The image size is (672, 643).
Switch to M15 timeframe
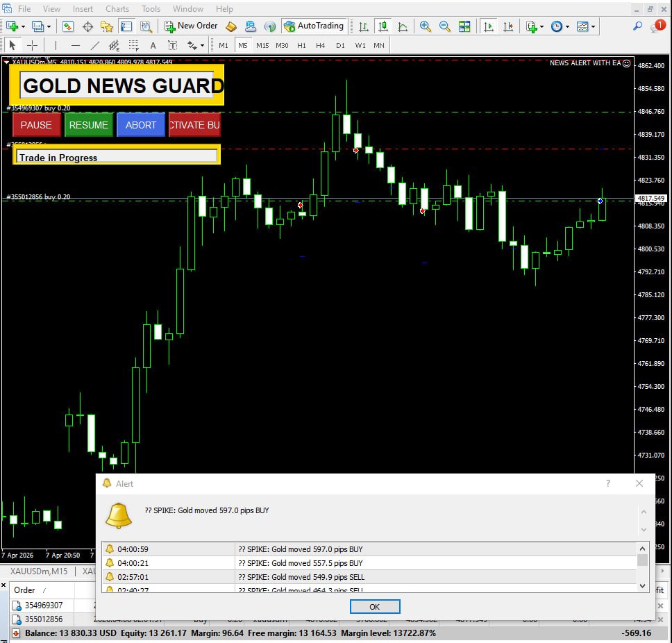click(x=262, y=45)
